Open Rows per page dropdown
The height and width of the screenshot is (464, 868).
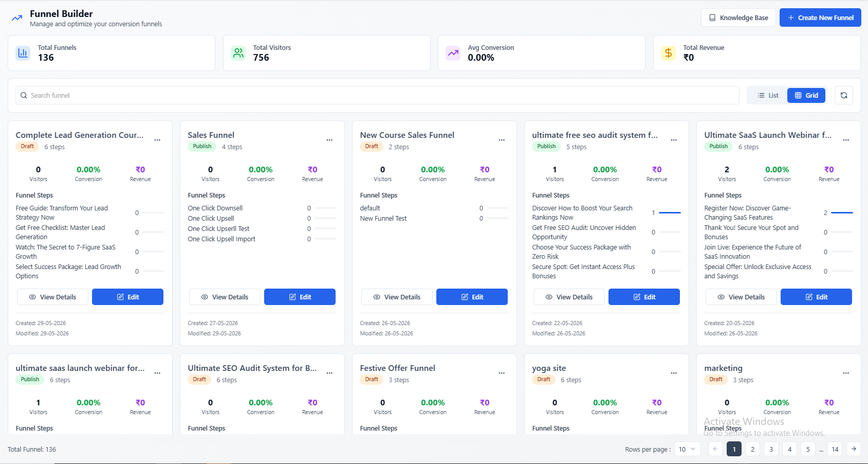[687, 449]
